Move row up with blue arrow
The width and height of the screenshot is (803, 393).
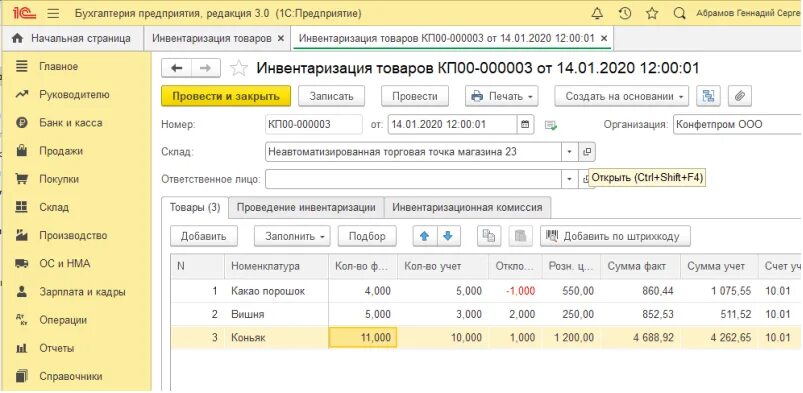(424, 236)
